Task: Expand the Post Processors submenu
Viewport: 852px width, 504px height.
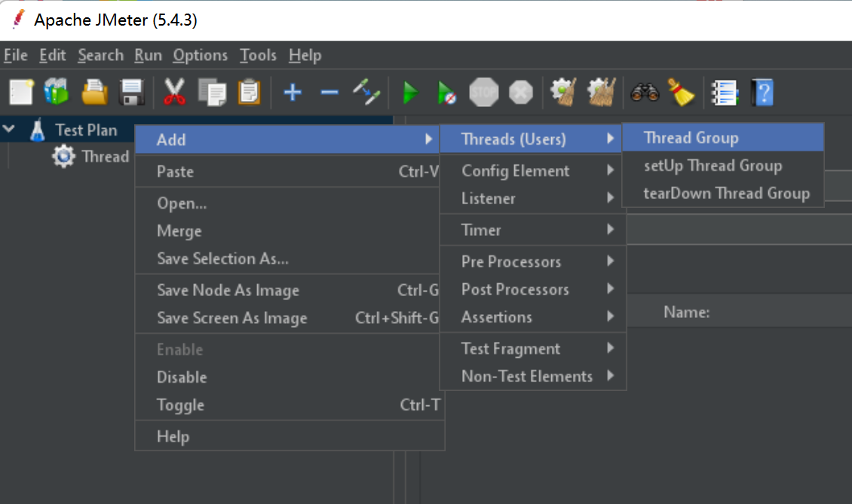Action: tap(532, 289)
